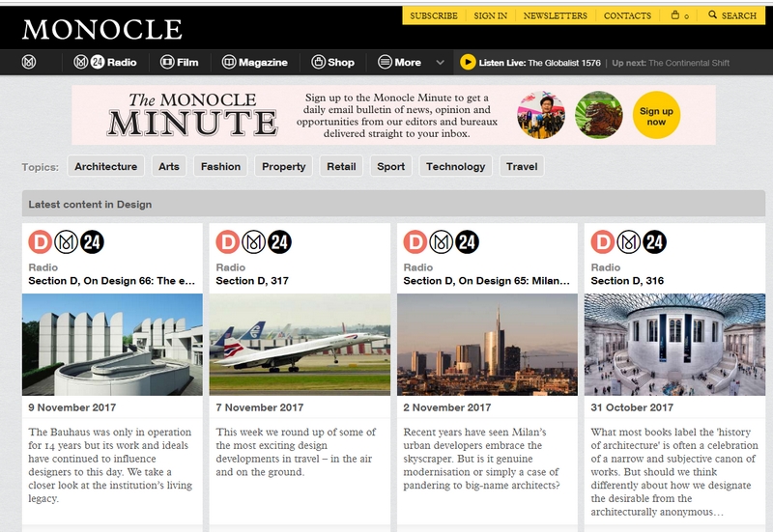Filter by Sport topic
The width and height of the screenshot is (773, 532).
(x=391, y=166)
